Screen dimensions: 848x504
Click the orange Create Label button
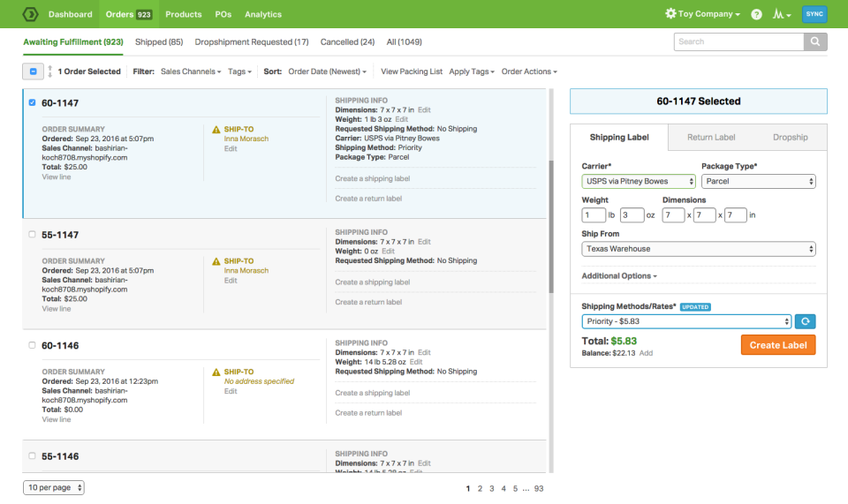click(778, 344)
